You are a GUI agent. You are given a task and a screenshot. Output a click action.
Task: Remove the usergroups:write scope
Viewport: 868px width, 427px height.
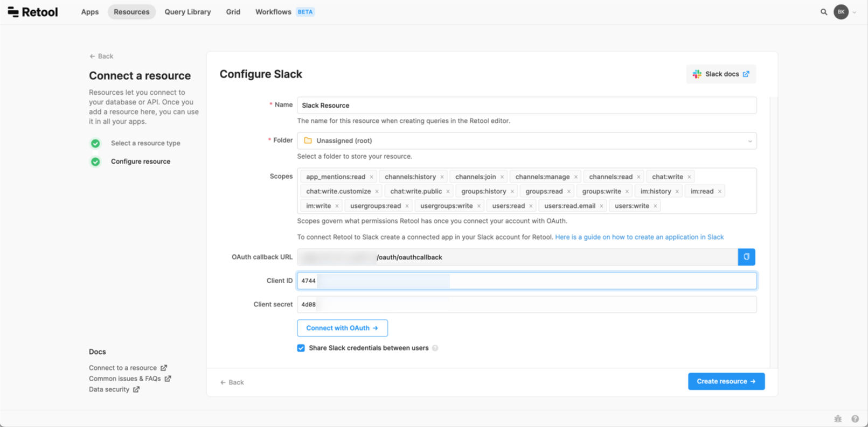pyautogui.click(x=478, y=206)
